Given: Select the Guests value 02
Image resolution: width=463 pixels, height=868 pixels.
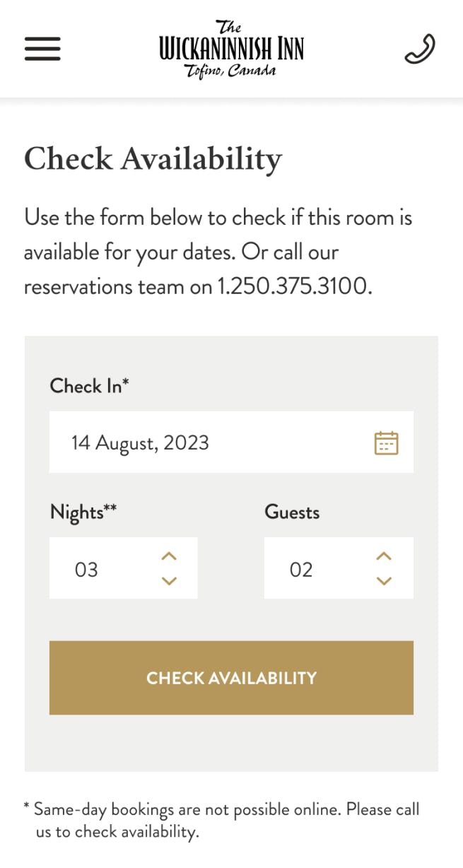Looking at the screenshot, I should (301, 570).
